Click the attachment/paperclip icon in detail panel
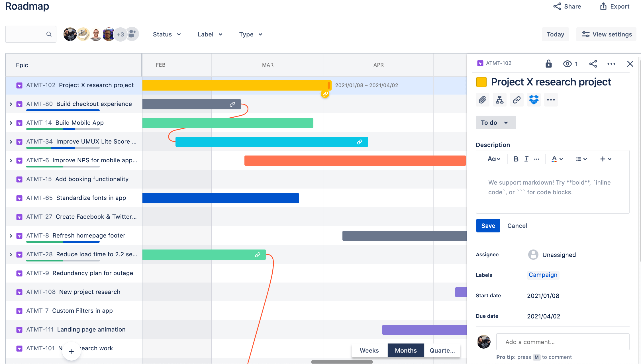This screenshot has width=641, height=364. point(483,99)
